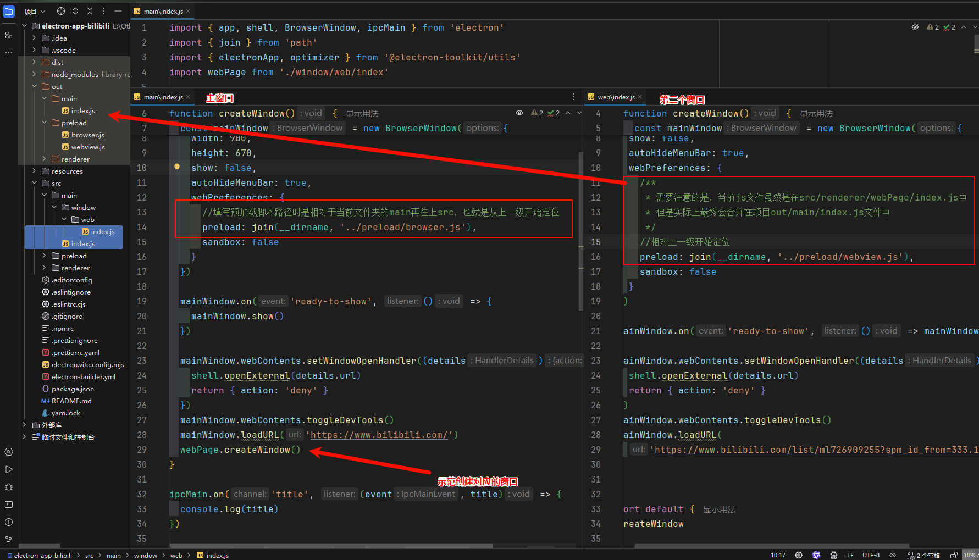979x560 pixels.
Task: Close the top main\index.js tab
Action: pyautogui.click(x=188, y=11)
